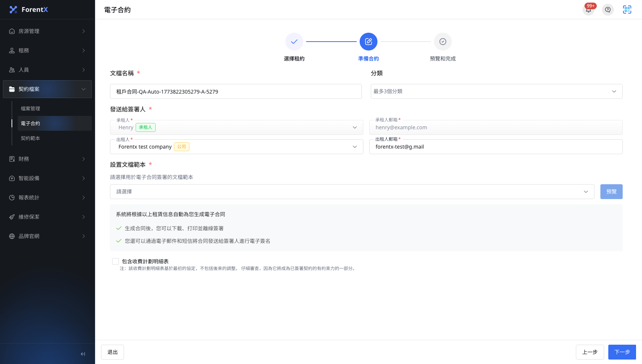The image size is (642, 364).
Task: Click the 文檔名稱 document name input field
Action: point(236,91)
